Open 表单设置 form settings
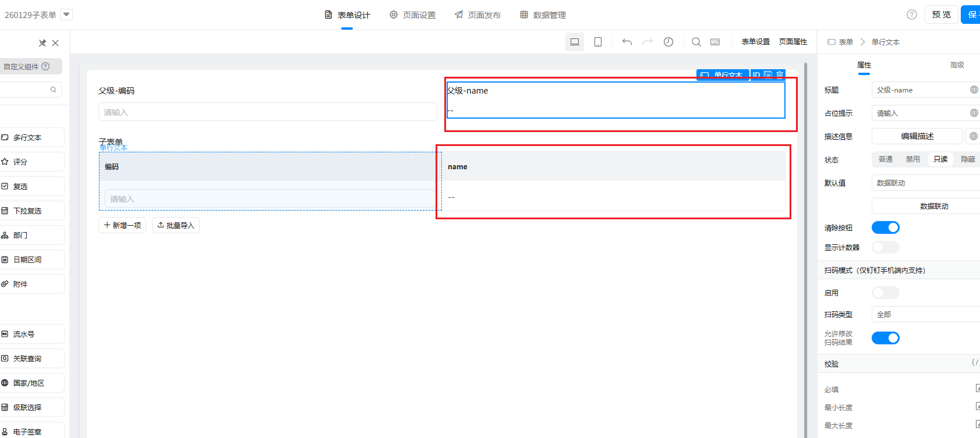The image size is (980, 438). [x=756, y=42]
